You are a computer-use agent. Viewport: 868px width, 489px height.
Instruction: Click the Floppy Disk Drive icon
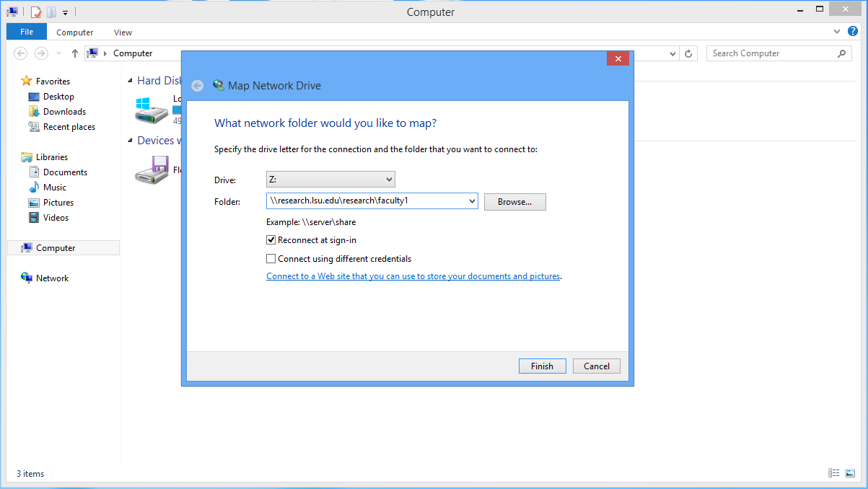151,169
